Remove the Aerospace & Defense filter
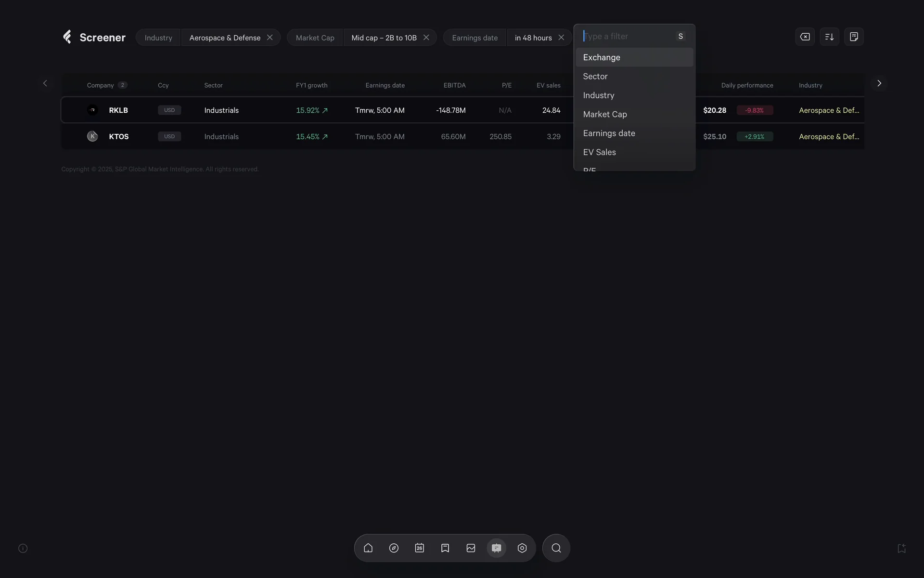 [270, 38]
